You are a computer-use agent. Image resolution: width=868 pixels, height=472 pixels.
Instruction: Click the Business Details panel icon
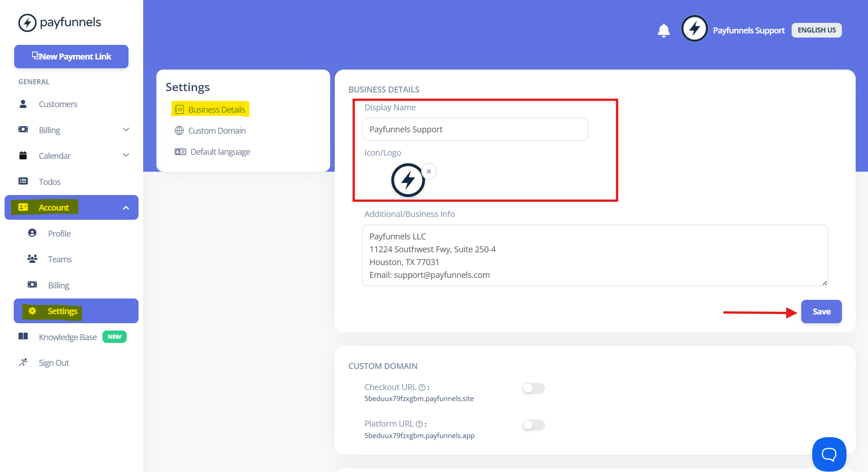179,109
